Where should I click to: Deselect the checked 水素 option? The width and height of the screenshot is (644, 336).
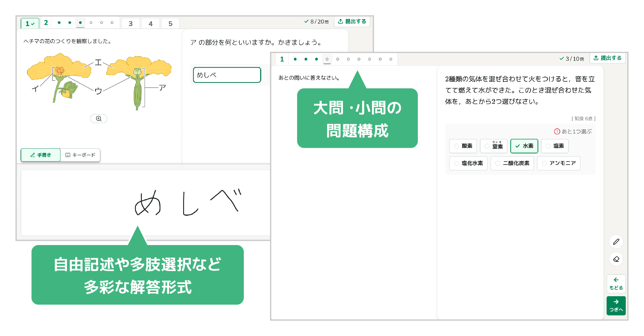(524, 146)
